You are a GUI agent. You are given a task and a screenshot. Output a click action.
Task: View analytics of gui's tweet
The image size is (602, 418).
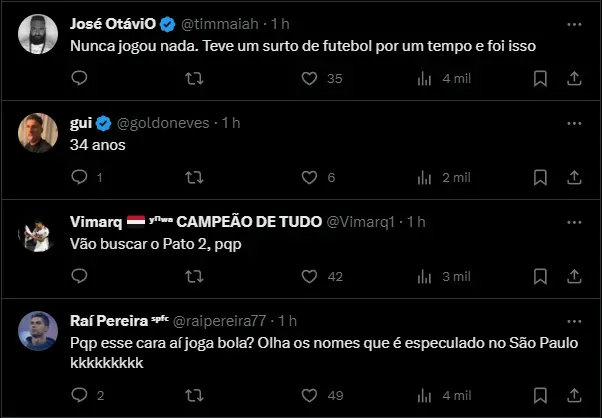coord(424,177)
